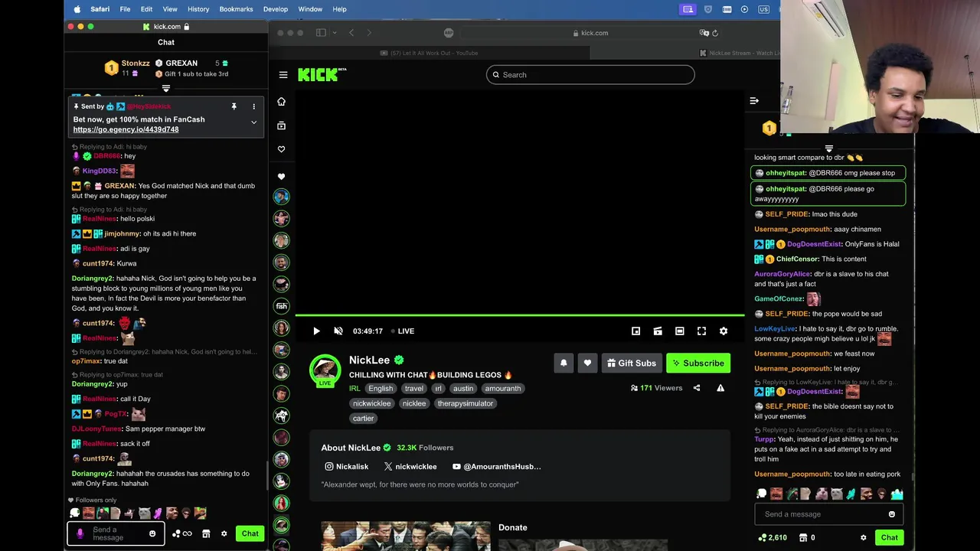Image resolution: width=980 pixels, height=551 pixels.
Task: Open Browse icon under sidebar home
Action: [281, 126]
